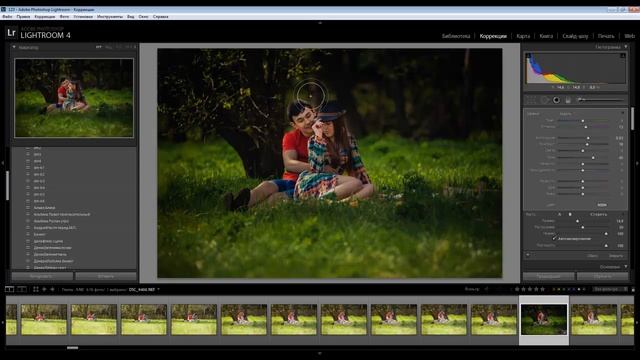640x360 pixels.
Task: Switch to the Библиотека module
Action: [456, 36]
